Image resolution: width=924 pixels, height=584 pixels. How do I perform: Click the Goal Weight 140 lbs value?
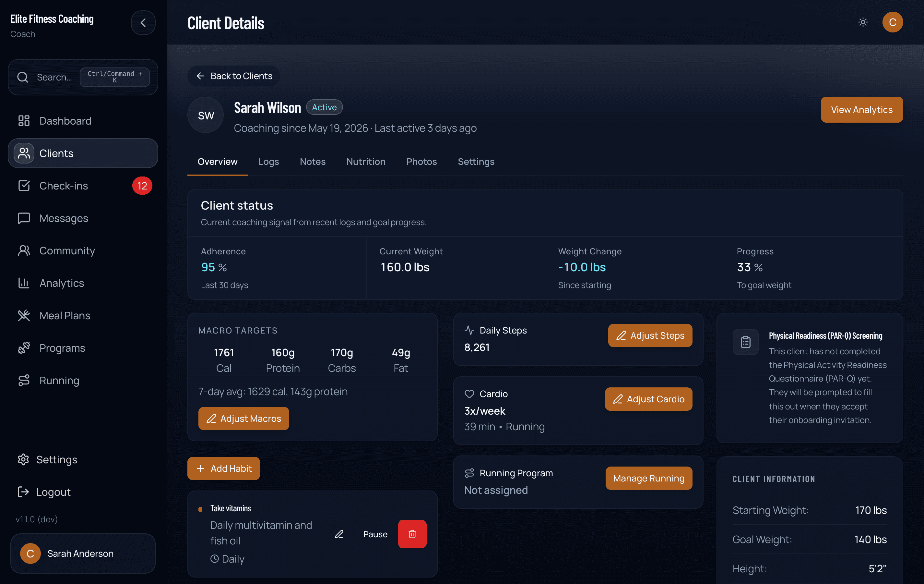(x=871, y=540)
